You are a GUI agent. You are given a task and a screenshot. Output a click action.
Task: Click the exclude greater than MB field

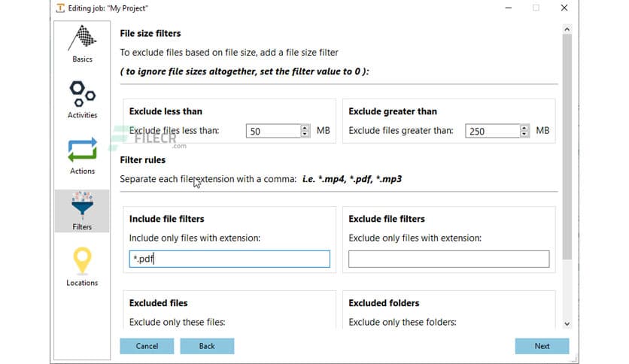coord(492,131)
